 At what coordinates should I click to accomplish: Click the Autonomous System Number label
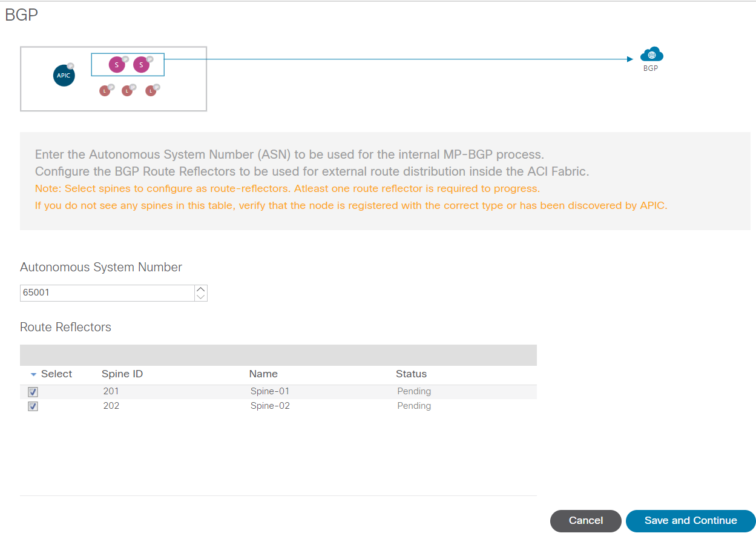(x=101, y=267)
